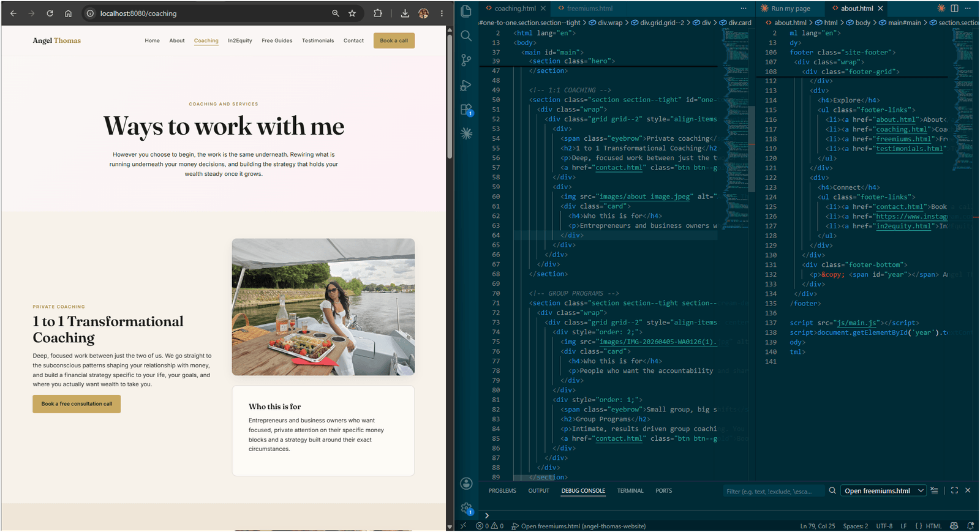Open the Manage gear menu in VS Code
The width and height of the screenshot is (980, 532).
466,508
